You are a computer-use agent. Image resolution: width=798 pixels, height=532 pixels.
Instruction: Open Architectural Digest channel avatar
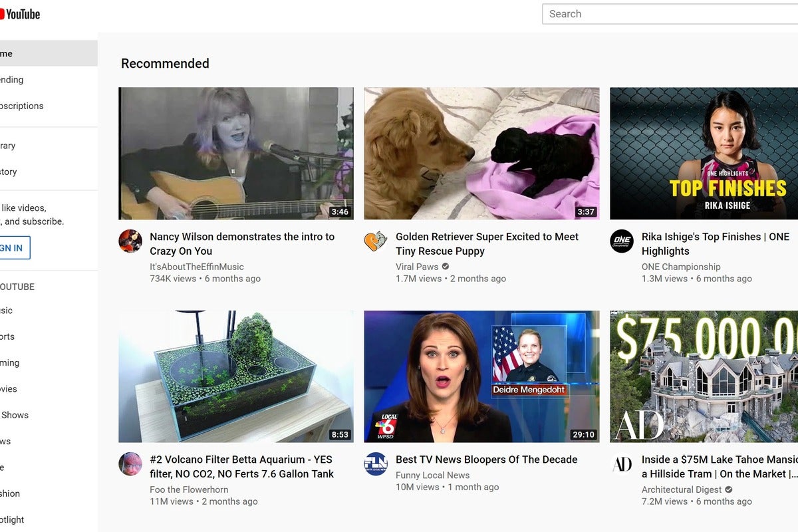622,464
